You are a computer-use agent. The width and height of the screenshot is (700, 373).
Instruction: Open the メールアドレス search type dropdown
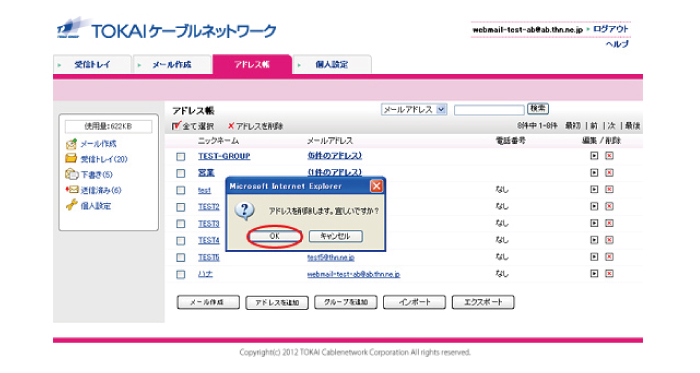pyautogui.click(x=414, y=109)
